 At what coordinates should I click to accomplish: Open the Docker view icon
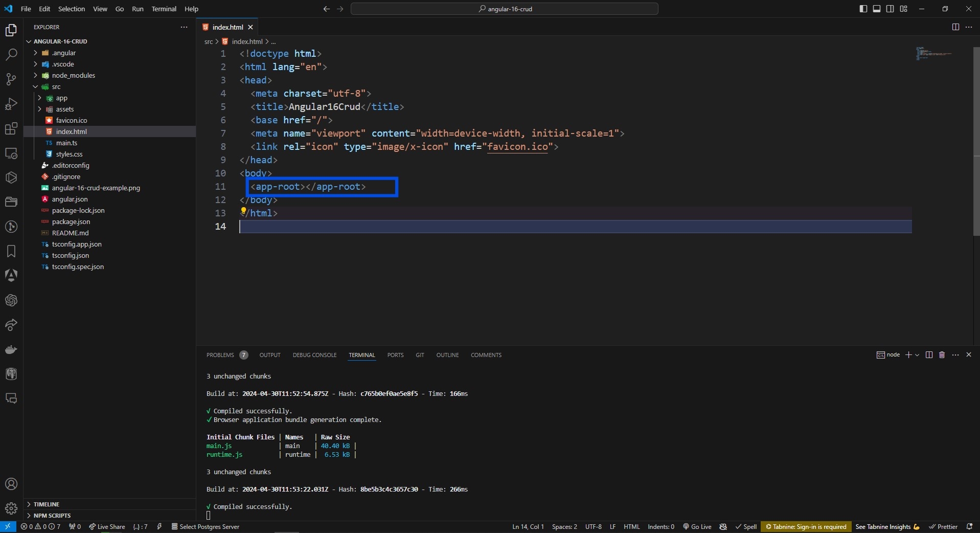(11, 349)
